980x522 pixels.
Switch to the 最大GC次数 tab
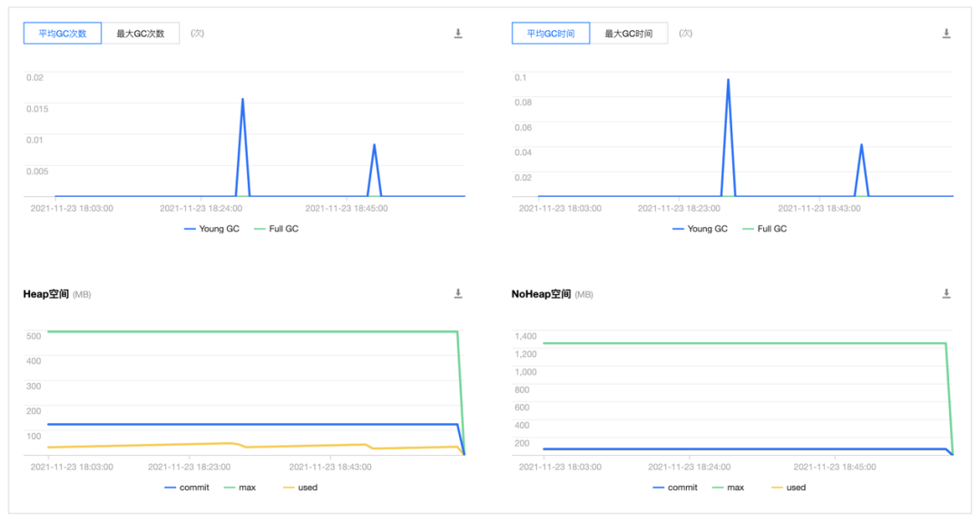point(141,33)
